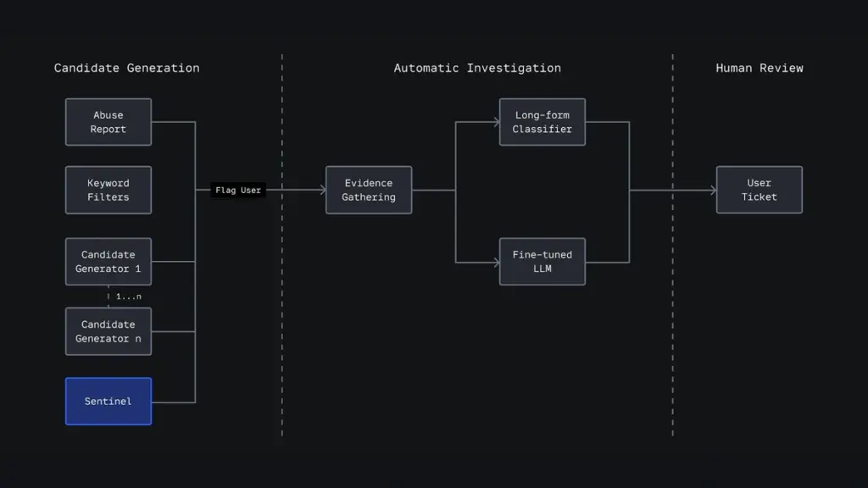Click the Human Review heading
The image size is (868, 488).
[759, 68]
